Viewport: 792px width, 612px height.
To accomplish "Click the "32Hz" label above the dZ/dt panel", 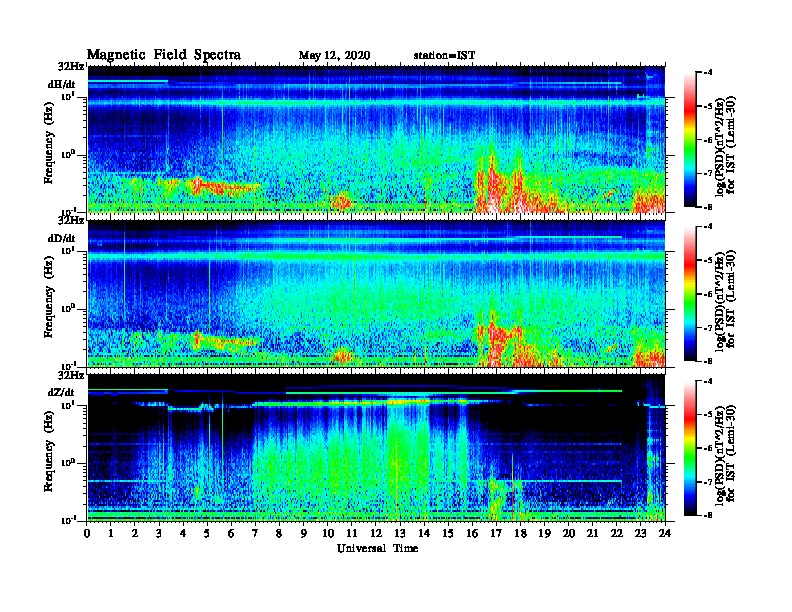I will coord(71,375).
